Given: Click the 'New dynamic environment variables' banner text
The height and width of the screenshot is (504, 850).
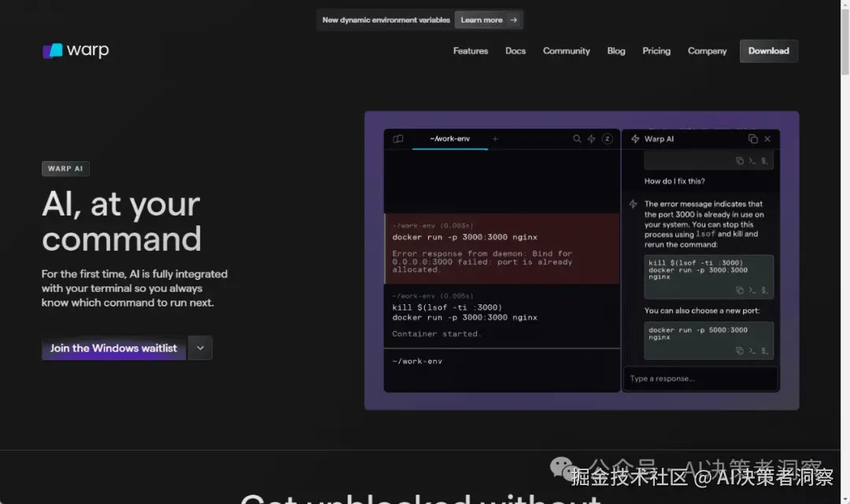Looking at the screenshot, I should coord(386,20).
